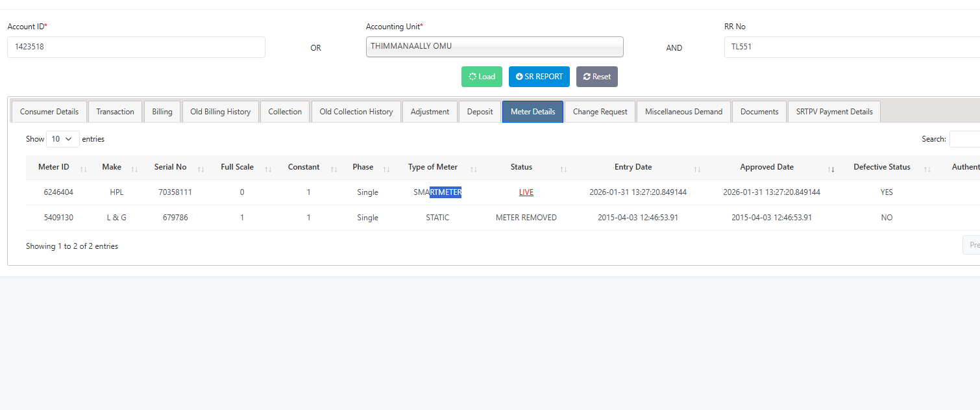980x410 pixels.
Task: Focus the Account ID input field
Action: point(136,47)
